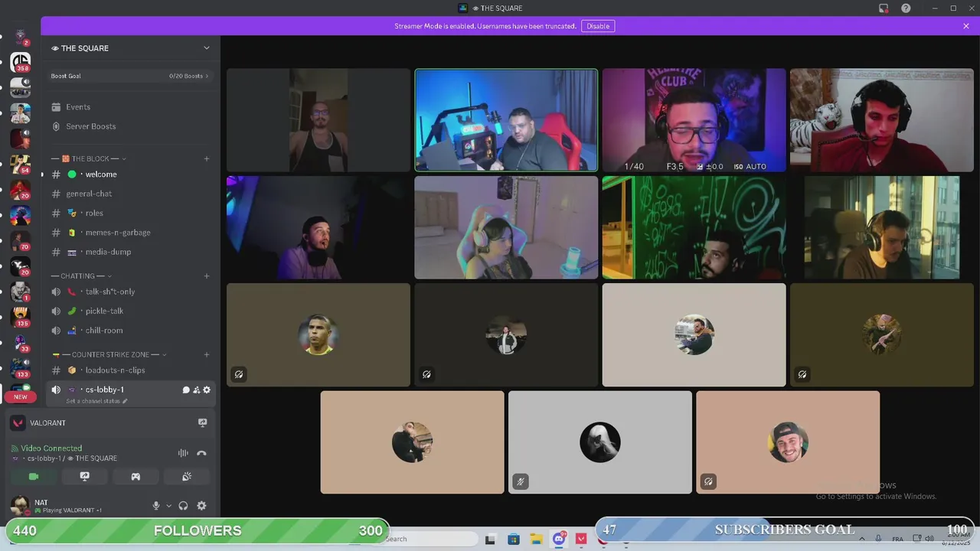Focus the video tile showing Hellfire Club poster
The image size is (980, 551).
tap(694, 120)
